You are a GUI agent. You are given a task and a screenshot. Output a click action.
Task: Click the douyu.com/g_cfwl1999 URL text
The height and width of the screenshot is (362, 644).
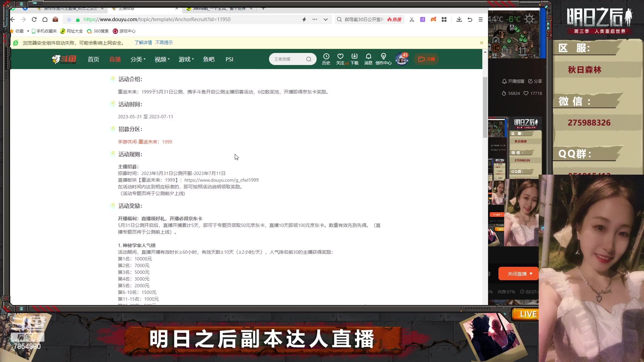tap(221, 180)
